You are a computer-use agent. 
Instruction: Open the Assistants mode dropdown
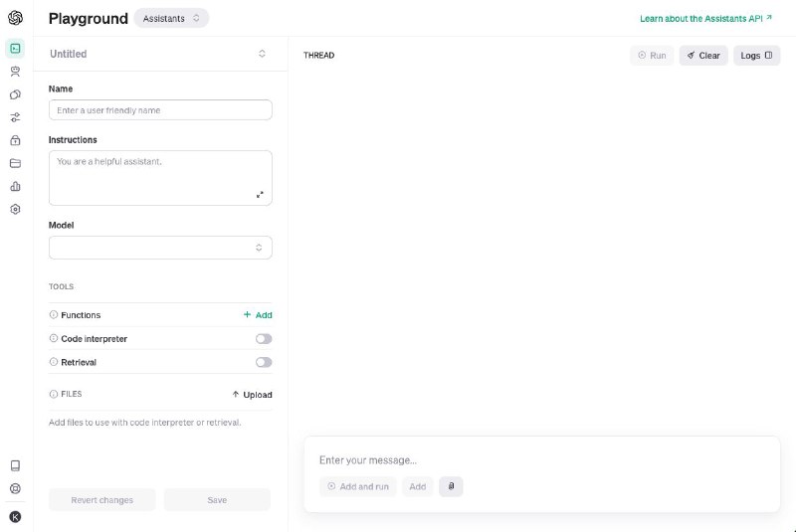[171, 18]
